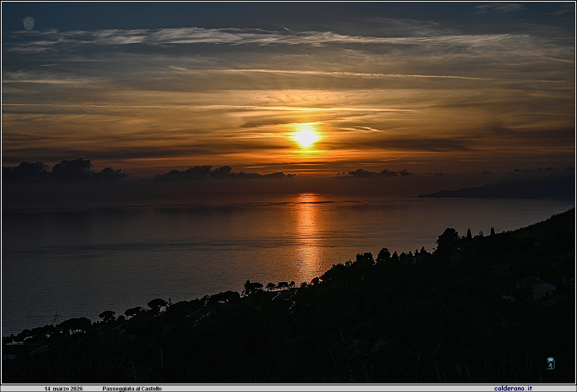This screenshot has height=392, width=577.
Task: Click the bottom caption bar
Action: coord(288,388)
